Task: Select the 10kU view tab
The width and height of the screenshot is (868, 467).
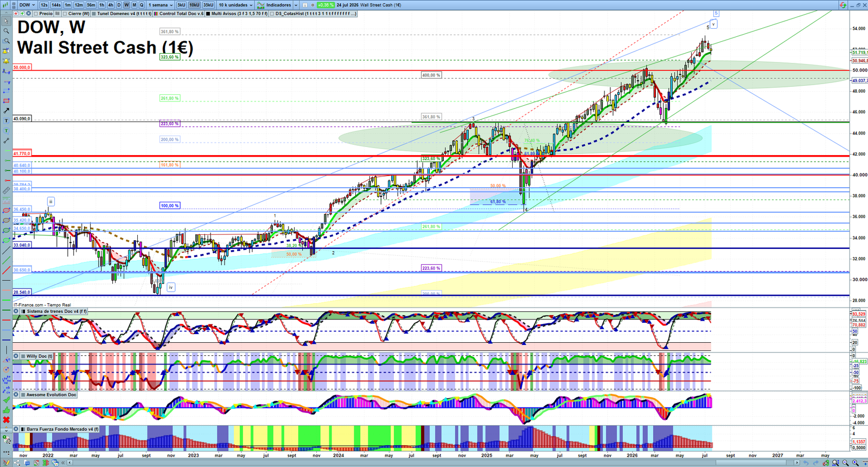Action: pos(194,5)
